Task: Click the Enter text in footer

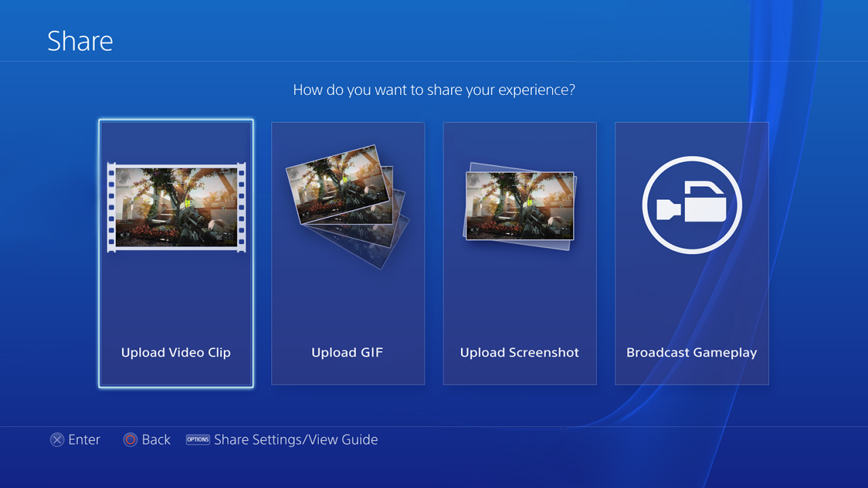Action: pos(84,440)
